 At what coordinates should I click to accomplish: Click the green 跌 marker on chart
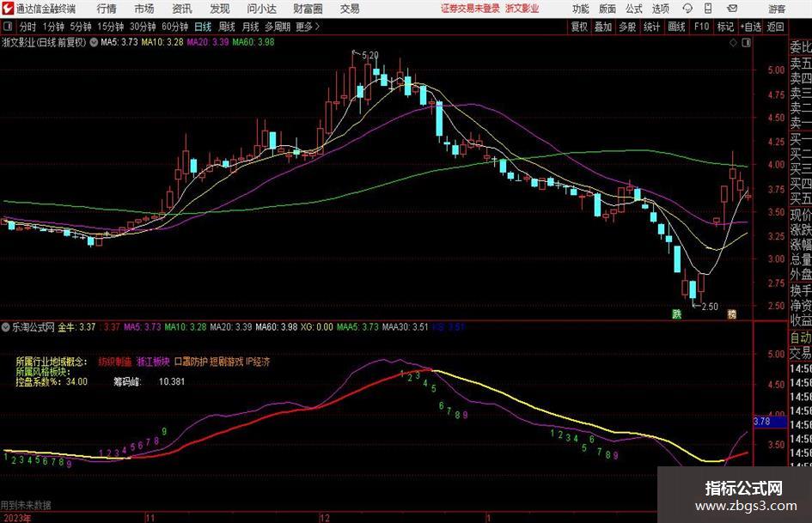(676, 313)
